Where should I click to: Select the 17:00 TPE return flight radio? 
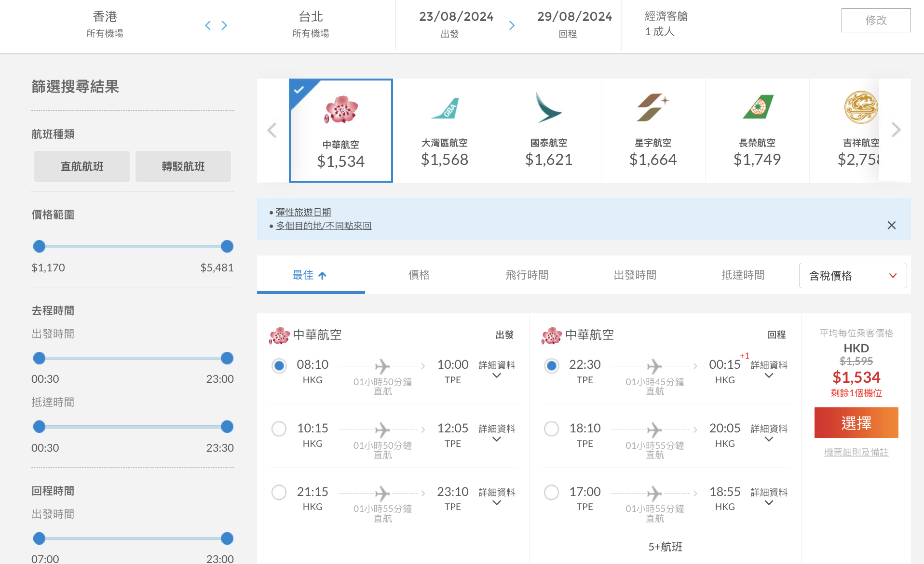551,492
